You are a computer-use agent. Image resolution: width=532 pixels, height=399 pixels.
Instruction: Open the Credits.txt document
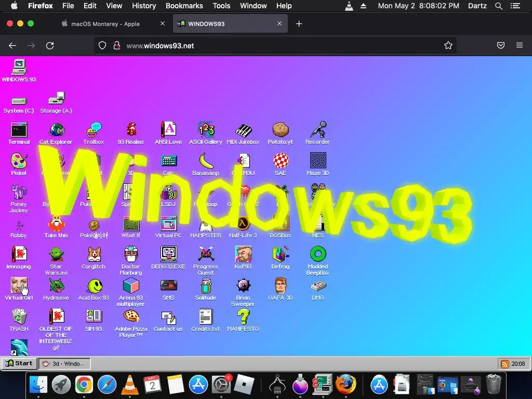(206, 317)
